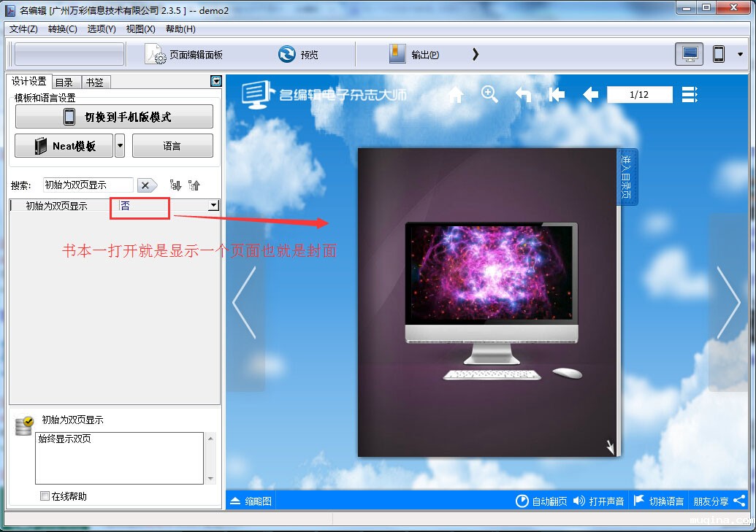Switch to the 目录 tab
Viewport: 756px width, 532px height.
coord(64,82)
